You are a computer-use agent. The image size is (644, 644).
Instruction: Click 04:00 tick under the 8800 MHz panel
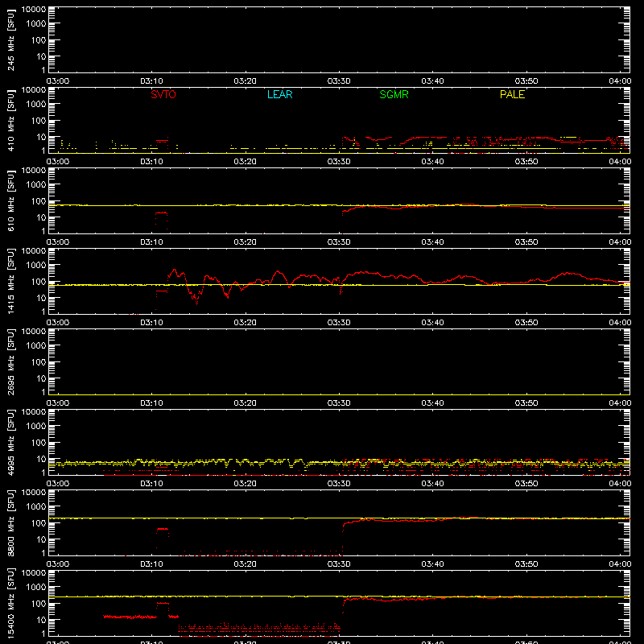[620, 564]
